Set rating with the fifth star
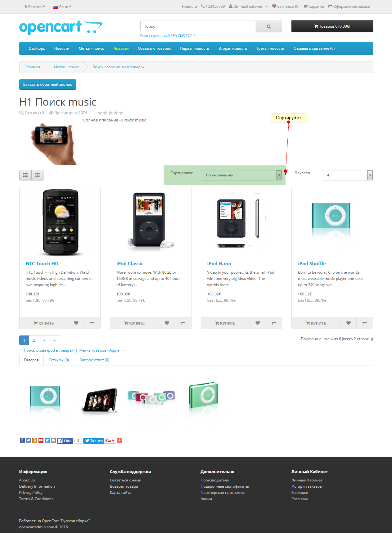This screenshot has height=533, width=392. 121,113
